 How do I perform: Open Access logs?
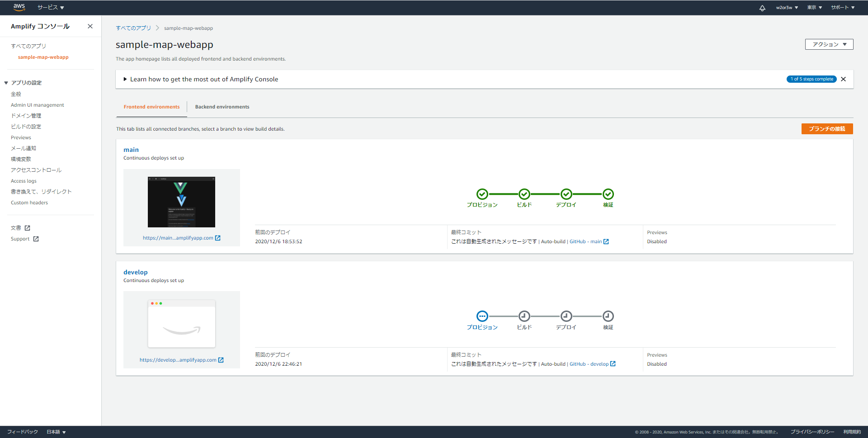[x=24, y=181]
